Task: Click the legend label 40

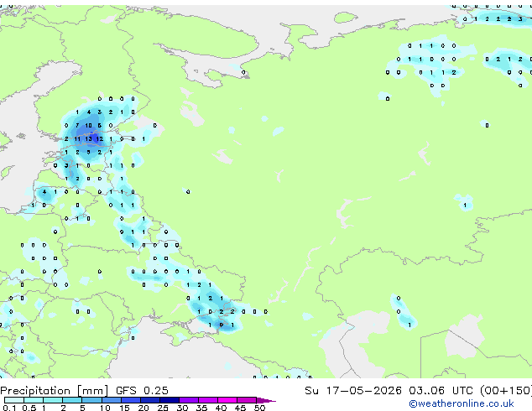Action: pos(221,408)
